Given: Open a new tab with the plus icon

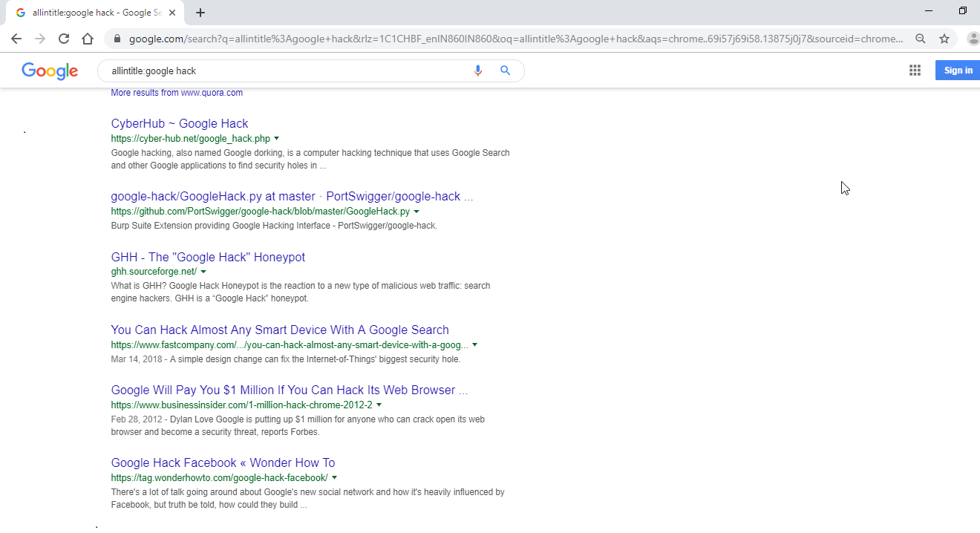Looking at the screenshot, I should click(x=200, y=13).
